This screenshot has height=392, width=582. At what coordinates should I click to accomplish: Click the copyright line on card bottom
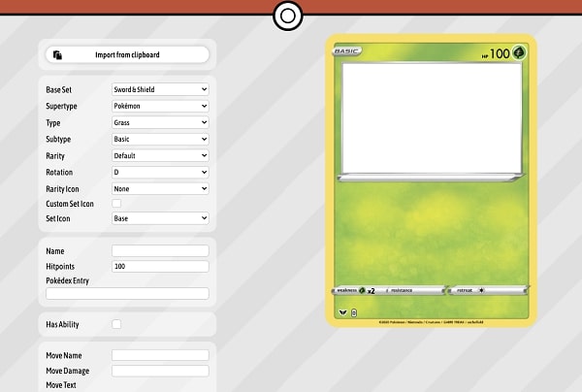coord(432,322)
